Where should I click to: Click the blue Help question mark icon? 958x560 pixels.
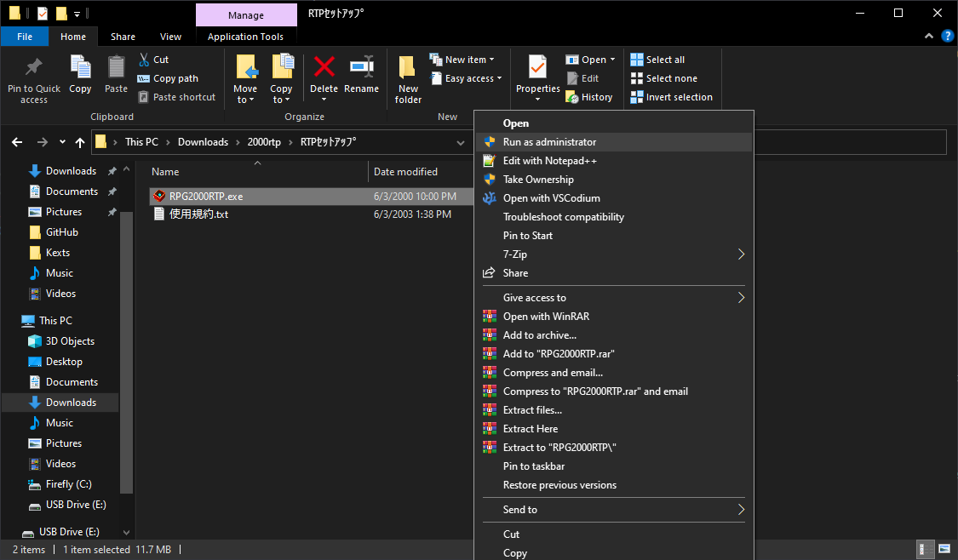tap(947, 37)
